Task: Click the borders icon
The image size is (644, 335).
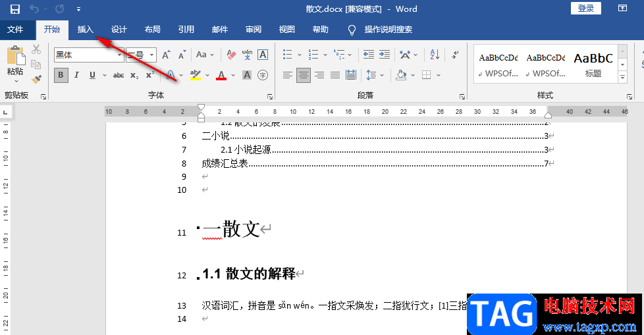Action: point(427,75)
